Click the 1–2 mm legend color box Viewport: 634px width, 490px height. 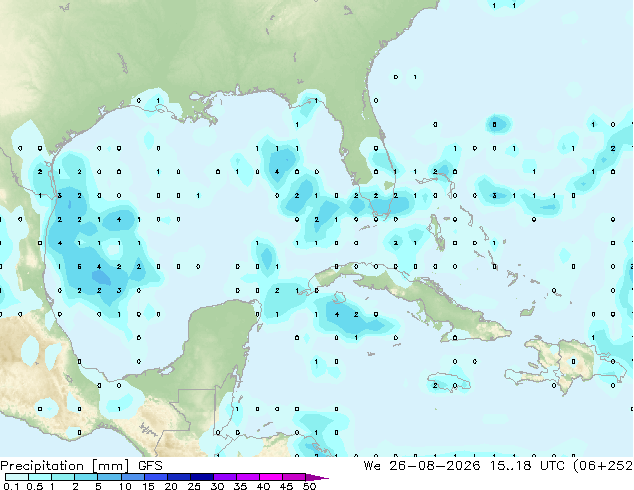pos(63,477)
